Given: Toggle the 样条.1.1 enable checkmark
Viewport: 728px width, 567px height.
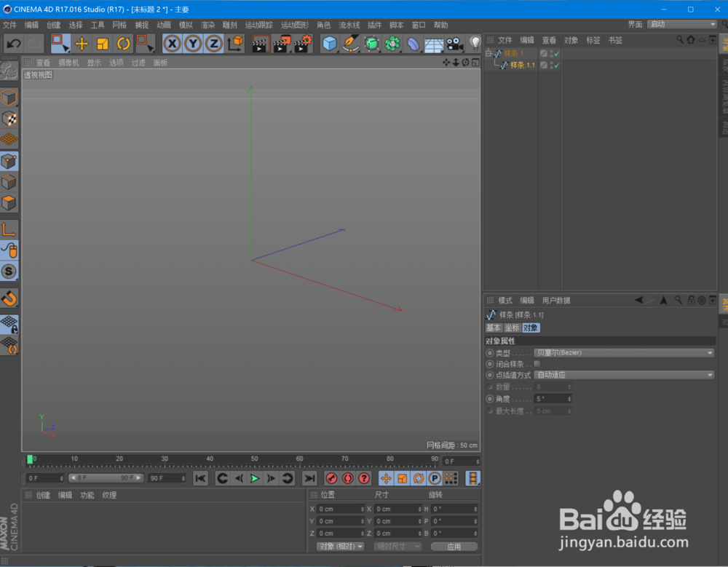Looking at the screenshot, I should [x=557, y=66].
